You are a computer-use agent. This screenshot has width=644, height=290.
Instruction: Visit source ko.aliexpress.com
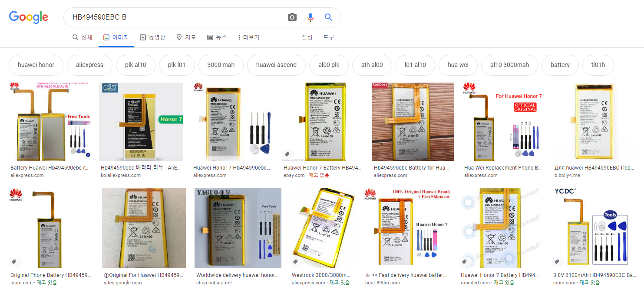[121, 175]
